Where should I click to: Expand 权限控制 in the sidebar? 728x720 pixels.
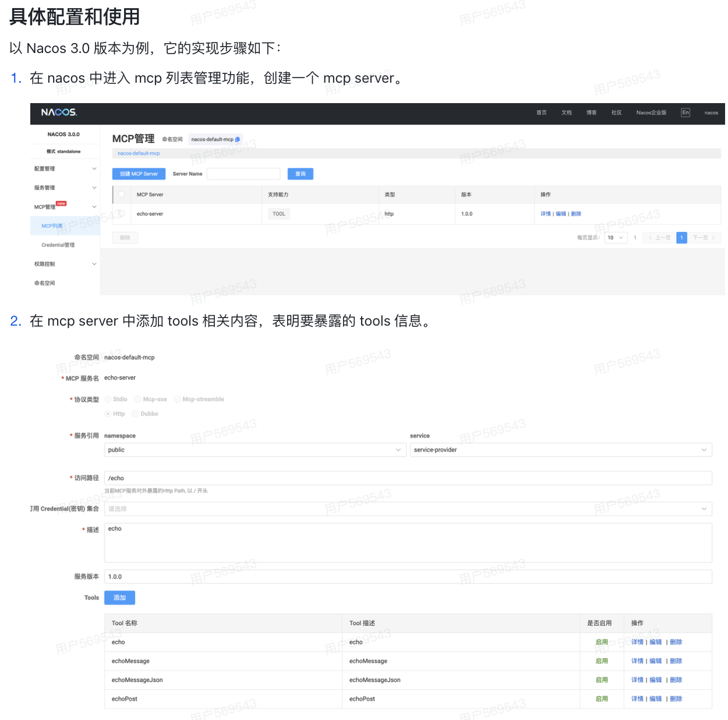coord(65,264)
